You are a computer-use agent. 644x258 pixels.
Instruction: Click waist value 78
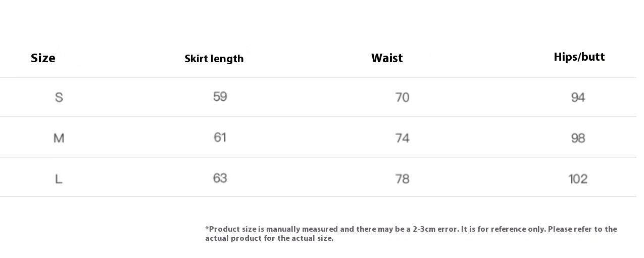402,179
